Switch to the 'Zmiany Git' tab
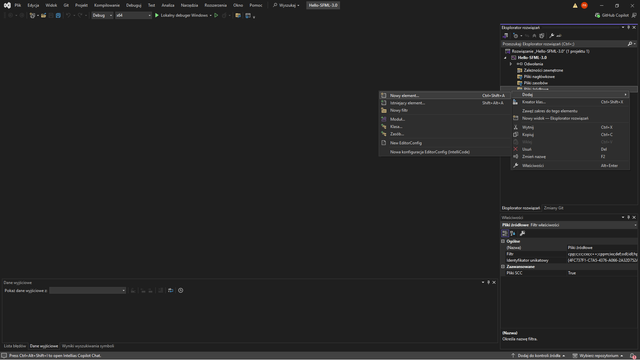Image resolution: width=640 pixels, height=360 pixels. (x=553, y=208)
